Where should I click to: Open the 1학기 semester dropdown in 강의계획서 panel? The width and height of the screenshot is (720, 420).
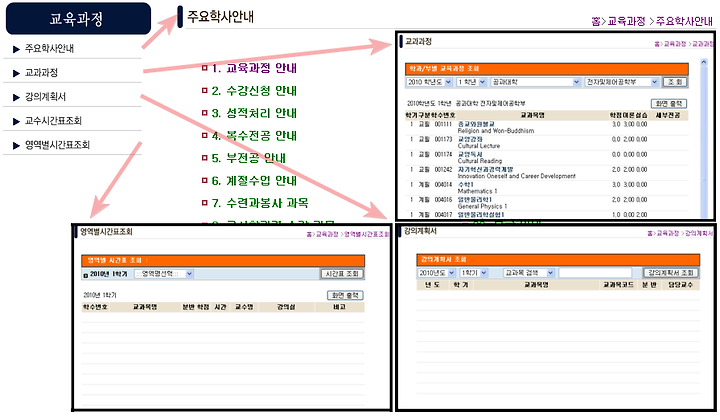point(473,273)
